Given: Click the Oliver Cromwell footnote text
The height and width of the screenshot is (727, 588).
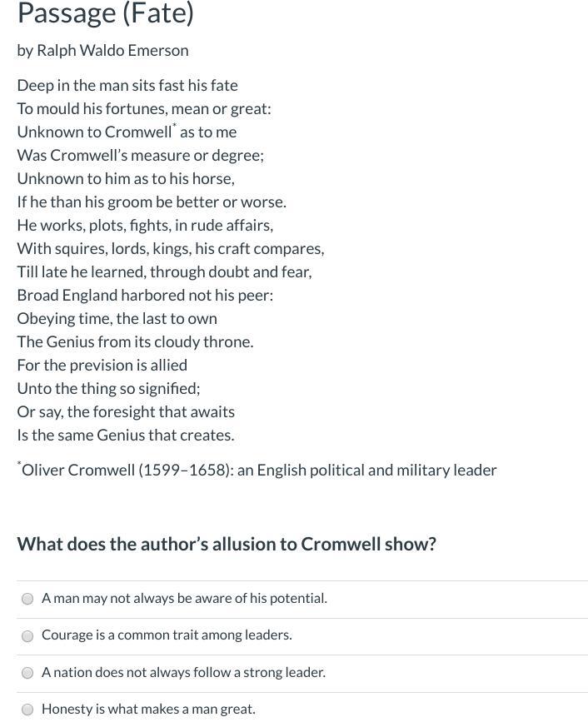Looking at the screenshot, I should click(x=257, y=470).
